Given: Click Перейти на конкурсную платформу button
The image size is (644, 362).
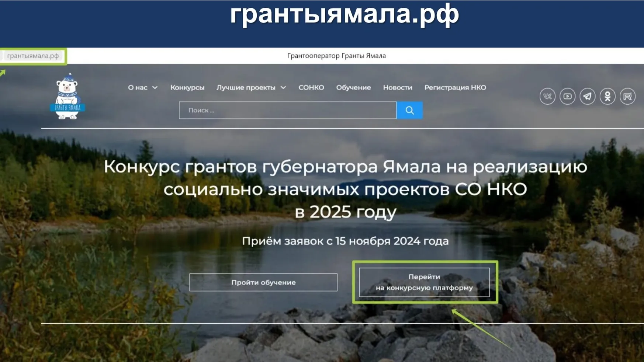Looking at the screenshot, I should [x=424, y=282].
